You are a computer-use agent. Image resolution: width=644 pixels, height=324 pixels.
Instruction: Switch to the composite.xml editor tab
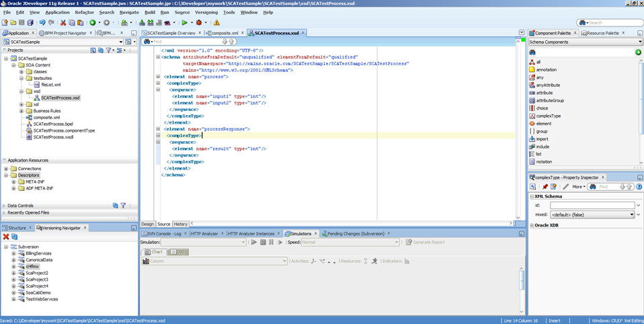pos(225,32)
